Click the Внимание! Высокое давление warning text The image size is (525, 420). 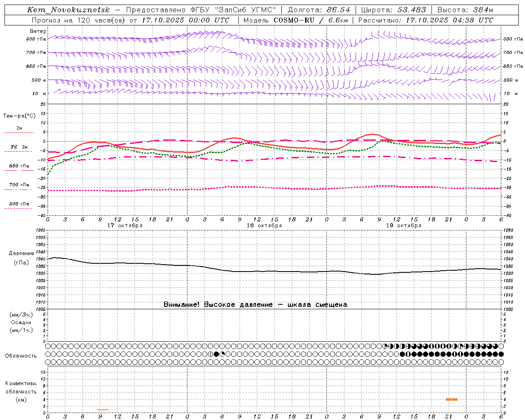[255, 305]
